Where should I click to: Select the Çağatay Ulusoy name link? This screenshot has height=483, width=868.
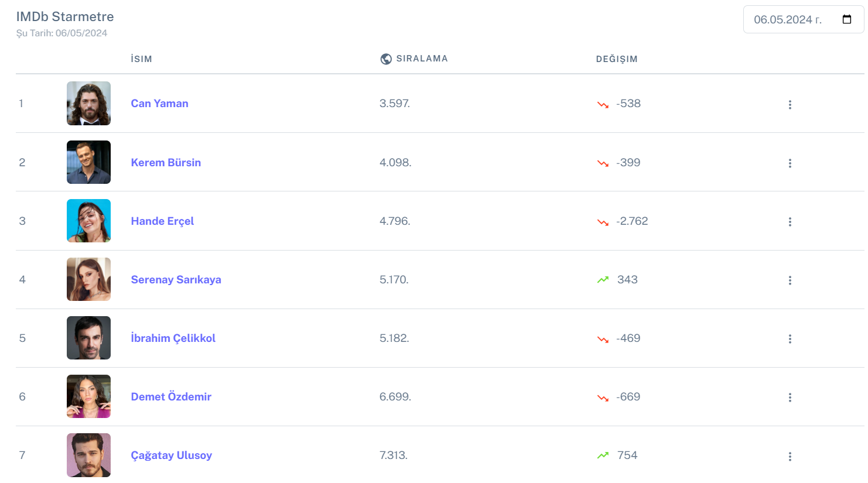tap(171, 455)
